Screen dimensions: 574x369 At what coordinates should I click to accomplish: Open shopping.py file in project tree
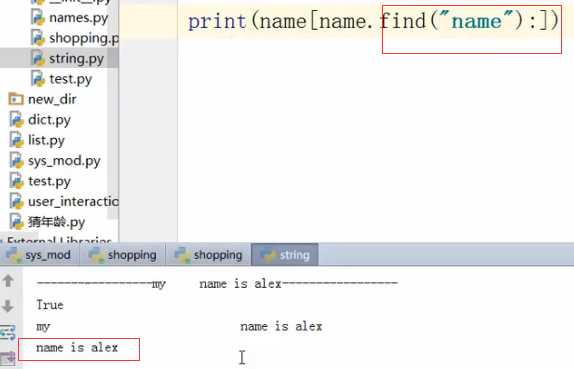pyautogui.click(x=84, y=38)
